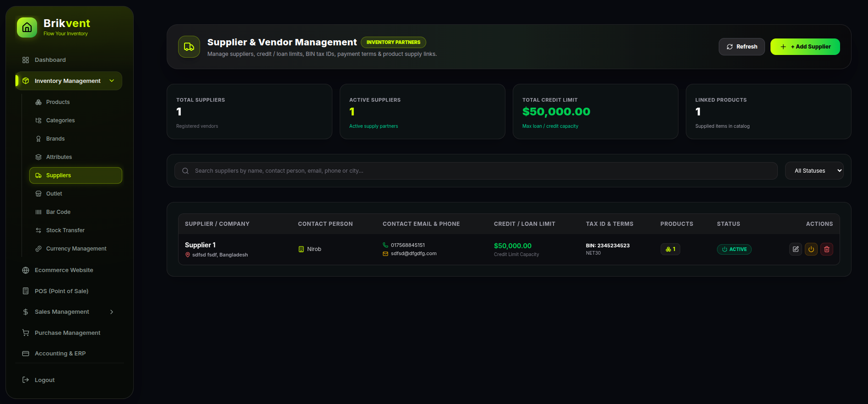This screenshot has width=868, height=404.
Task: Click the Refresh button
Action: 742,47
